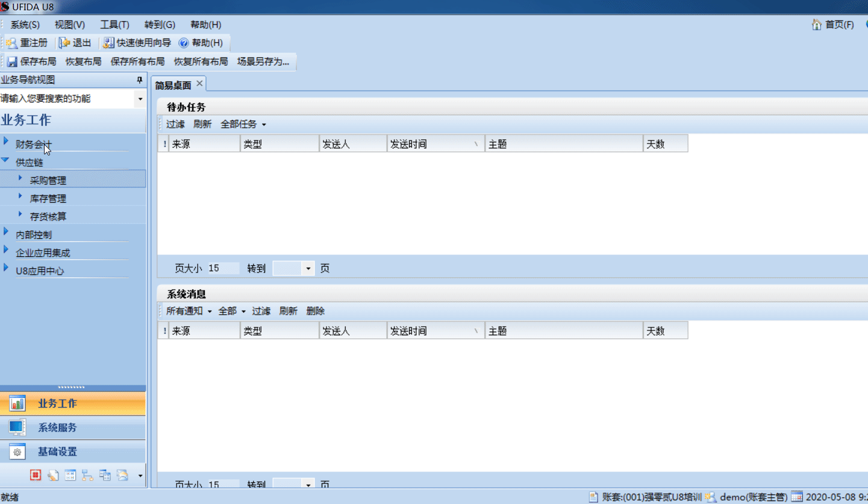Switch to the 简易桌面 tab
868x504 pixels.
[173, 85]
